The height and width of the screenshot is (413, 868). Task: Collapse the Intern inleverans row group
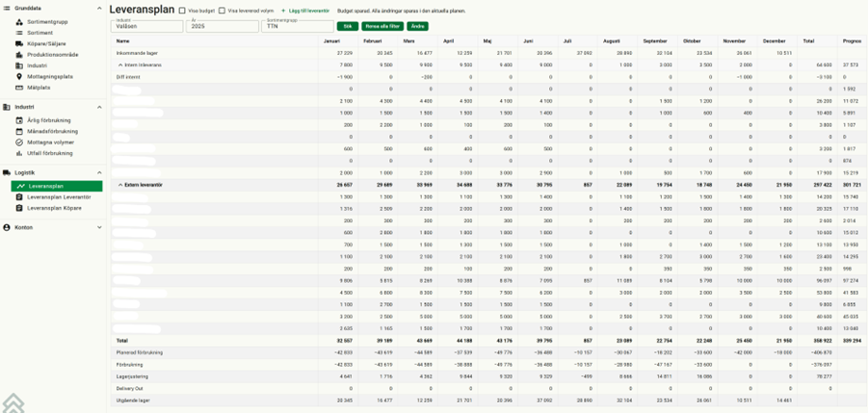click(x=120, y=65)
